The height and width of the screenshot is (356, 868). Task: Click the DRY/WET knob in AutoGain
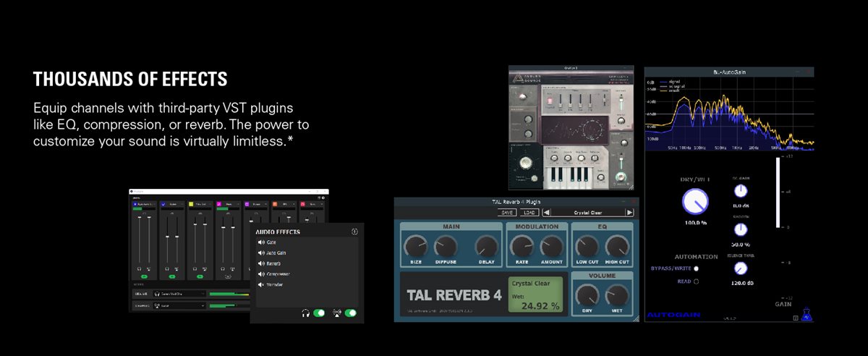click(x=696, y=202)
